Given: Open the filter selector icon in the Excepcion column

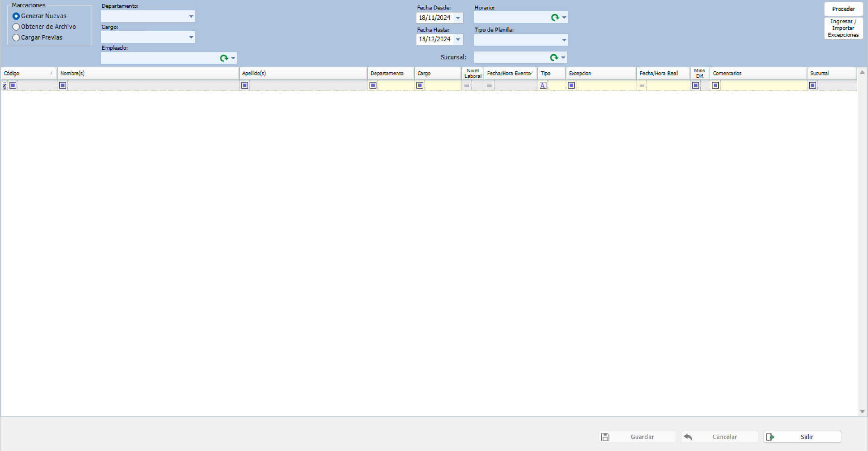Looking at the screenshot, I should pos(571,85).
